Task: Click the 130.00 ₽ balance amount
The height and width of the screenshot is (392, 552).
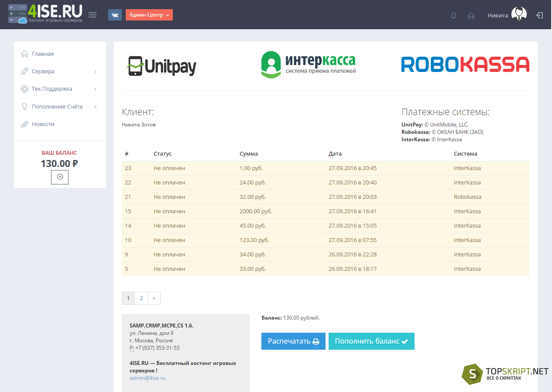Action: [x=59, y=164]
